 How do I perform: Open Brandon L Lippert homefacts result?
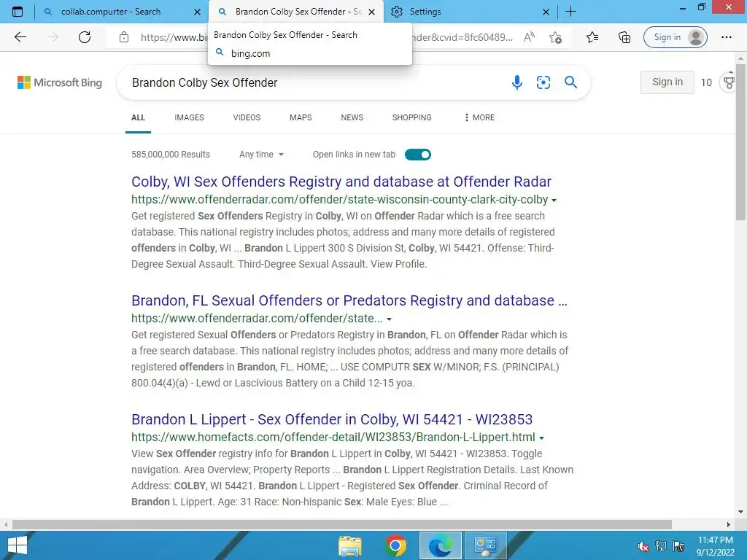[x=332, y=419]
